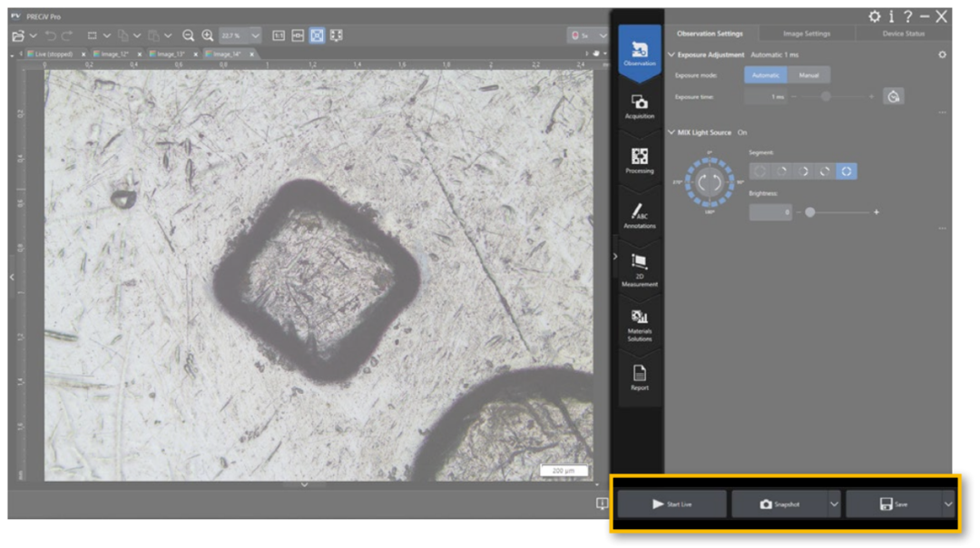This screenshot has height=548, width=980.
Task: Open the Observation workflow panel
Action: click(x=640, y=53)
